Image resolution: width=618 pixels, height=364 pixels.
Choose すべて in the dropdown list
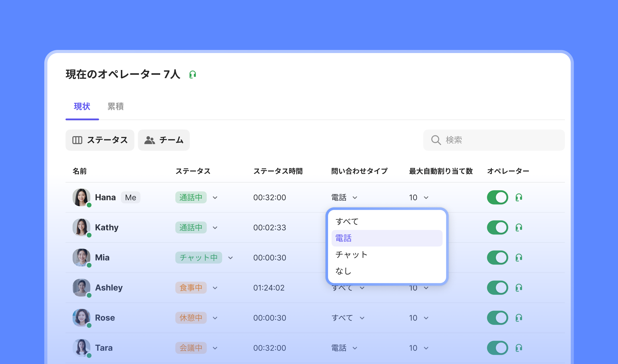pos(347,221)
